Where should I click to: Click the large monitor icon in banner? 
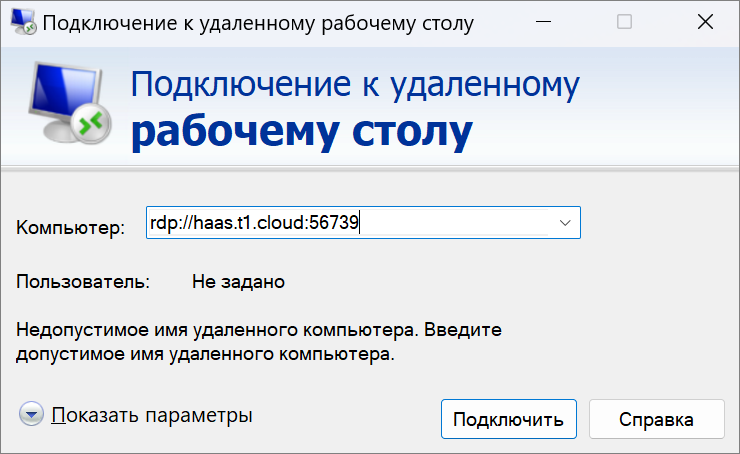pos(70,103)
